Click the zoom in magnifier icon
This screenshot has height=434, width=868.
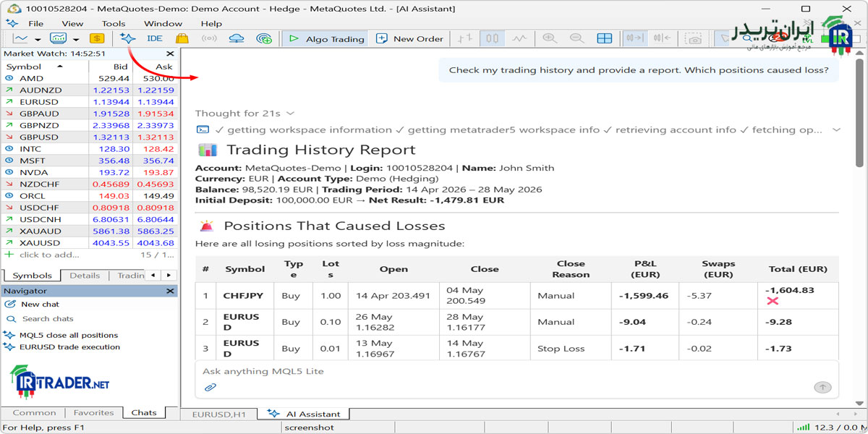pyautogui.click(x=550, y=38)
